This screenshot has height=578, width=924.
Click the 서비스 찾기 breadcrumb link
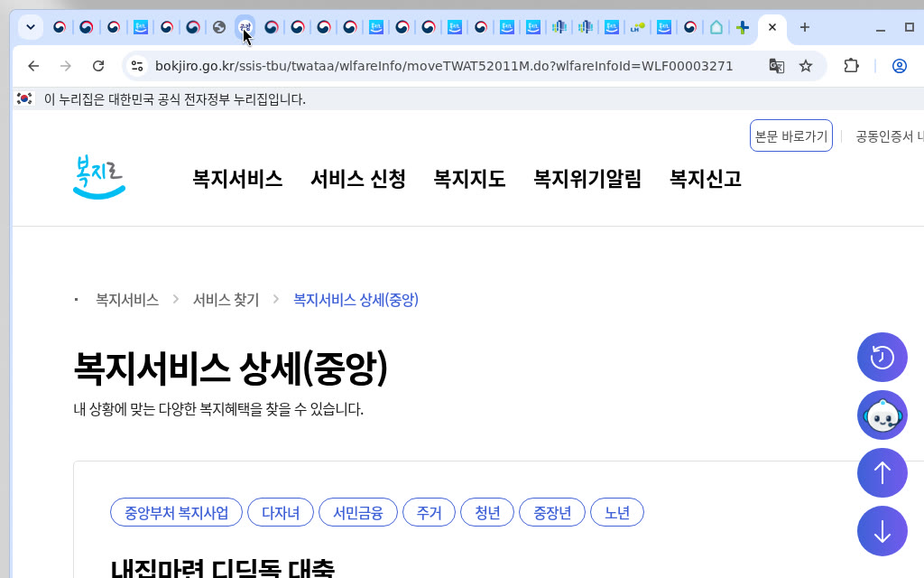coord(226,300)
